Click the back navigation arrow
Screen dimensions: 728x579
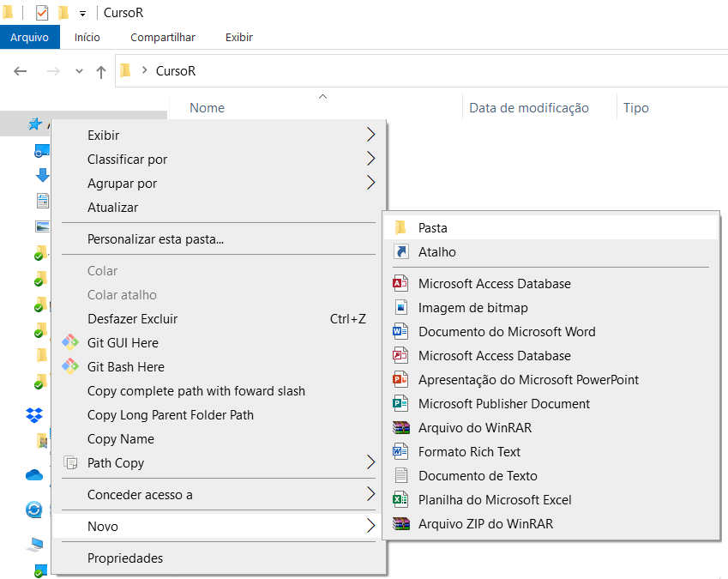tap(21, 71)
